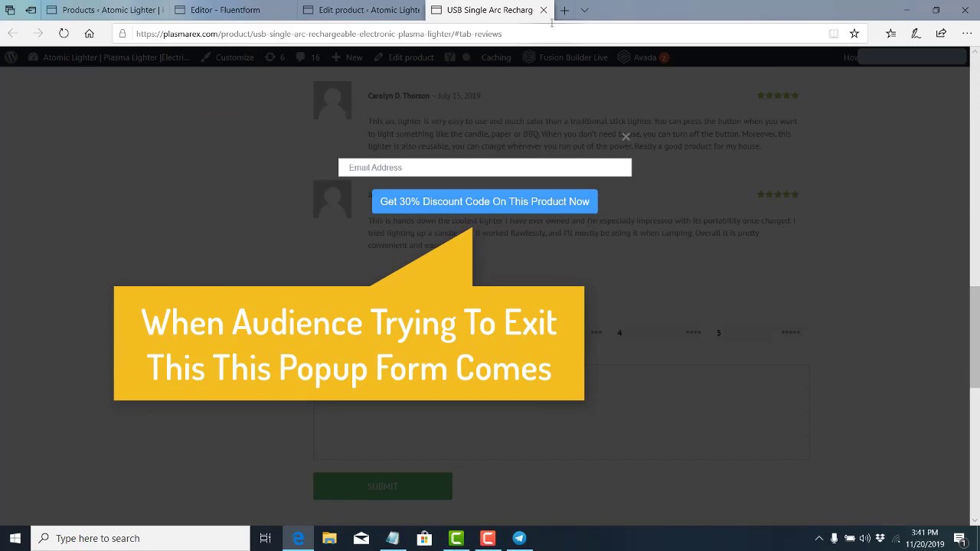Open File Explorer from taskbar

pyautogui.click(x=329, y=538)
